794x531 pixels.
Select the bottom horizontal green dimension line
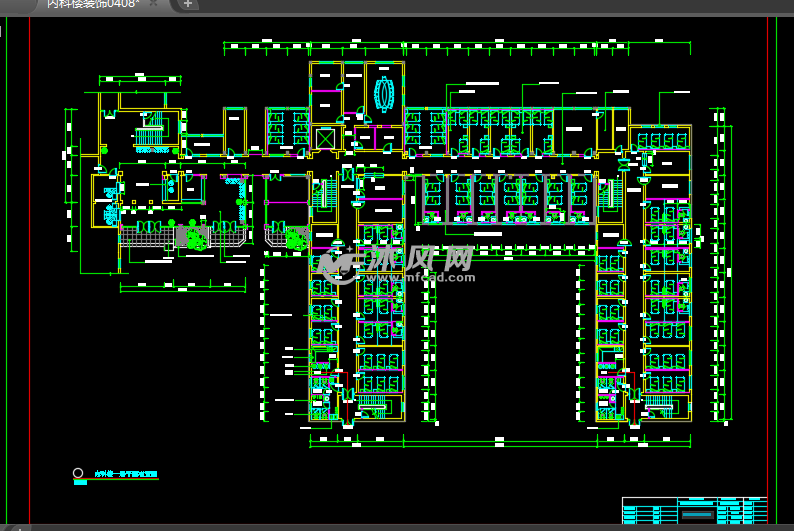pyautogui.click(x=500, y=440)
